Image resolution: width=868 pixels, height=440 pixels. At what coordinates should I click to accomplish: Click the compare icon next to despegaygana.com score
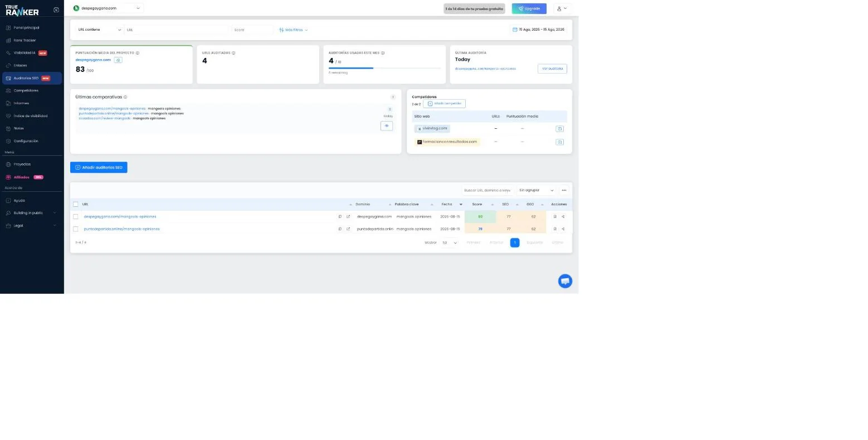(118, 60)
